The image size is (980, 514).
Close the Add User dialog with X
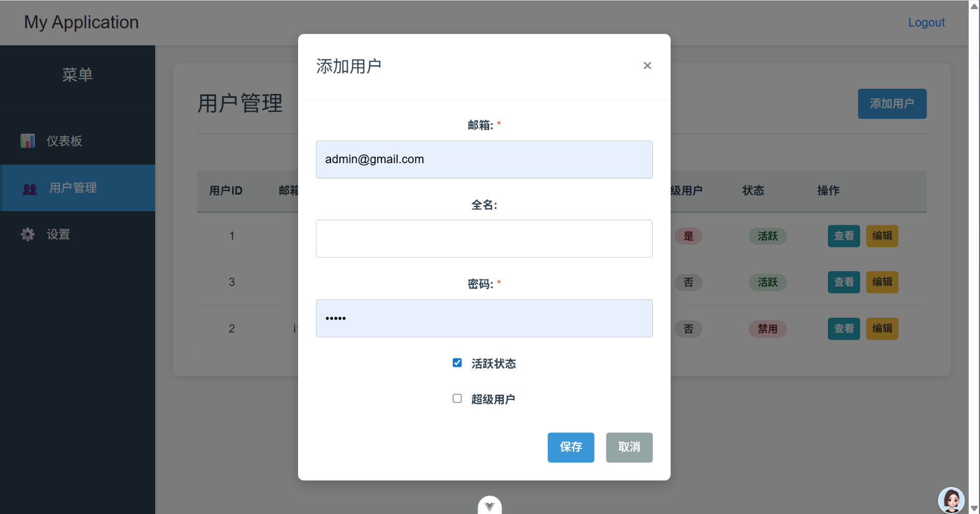coord(647,66)
